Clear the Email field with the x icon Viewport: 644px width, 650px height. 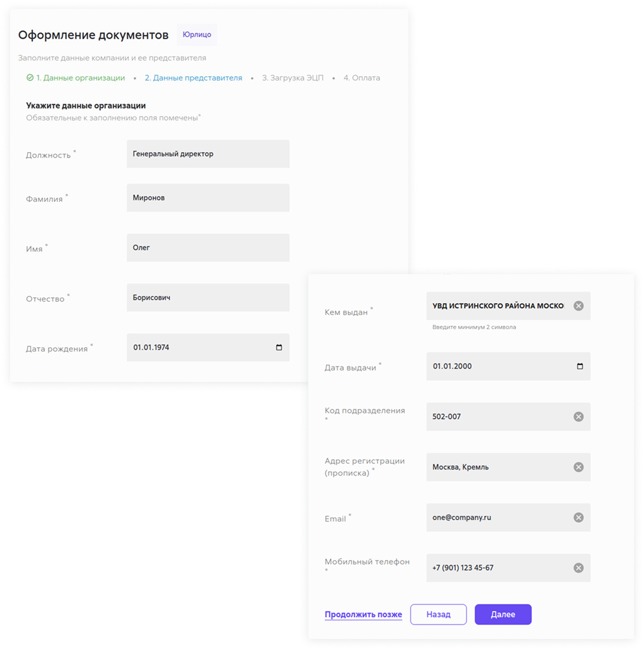(x=579, y=517)
